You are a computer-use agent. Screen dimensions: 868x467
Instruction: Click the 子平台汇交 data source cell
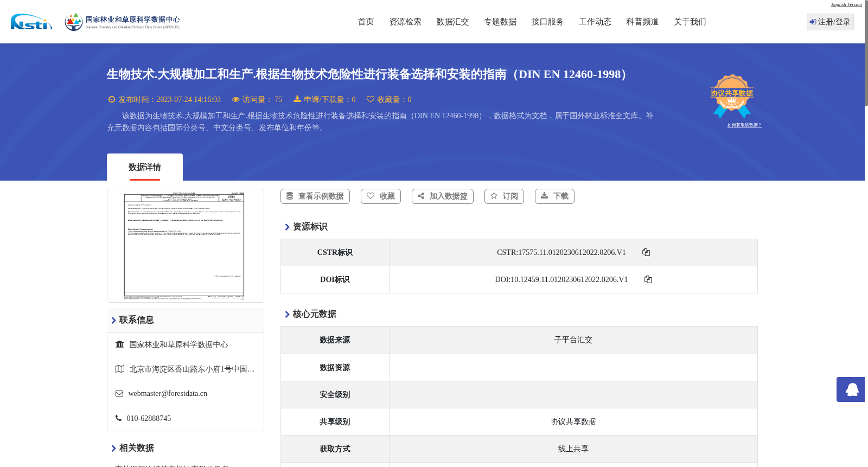pyautogui.click(x=573, y=340)
